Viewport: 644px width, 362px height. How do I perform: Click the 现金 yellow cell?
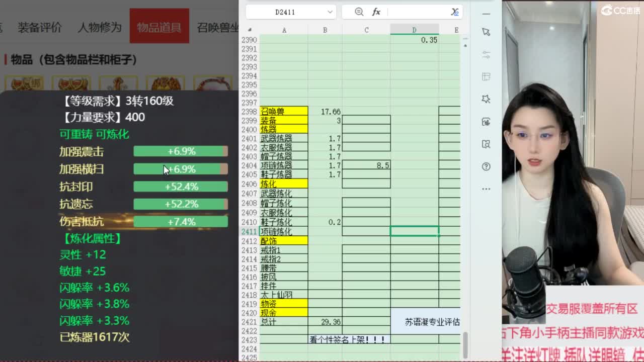(x=284, y=313)
